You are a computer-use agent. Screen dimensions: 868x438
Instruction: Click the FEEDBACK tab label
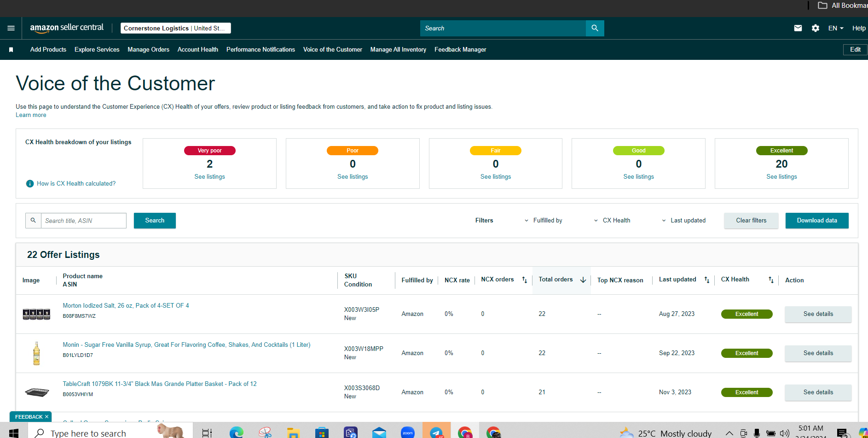click(29, 417)
